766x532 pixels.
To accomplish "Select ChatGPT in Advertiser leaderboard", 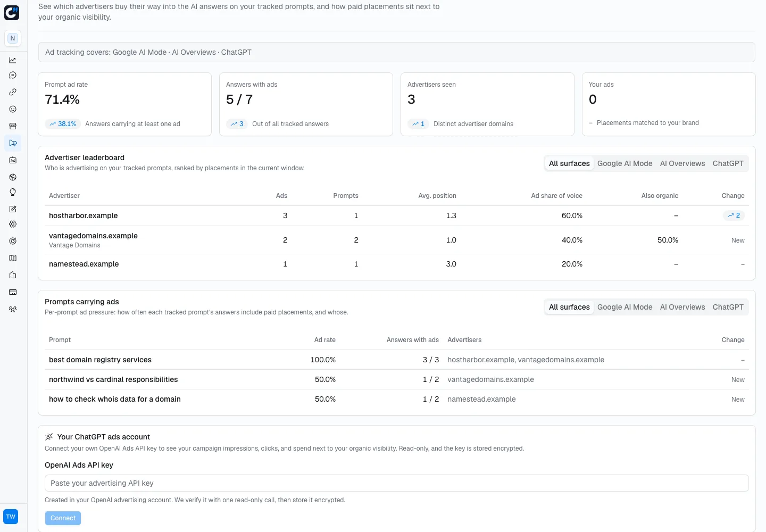I will click(728, 163).
